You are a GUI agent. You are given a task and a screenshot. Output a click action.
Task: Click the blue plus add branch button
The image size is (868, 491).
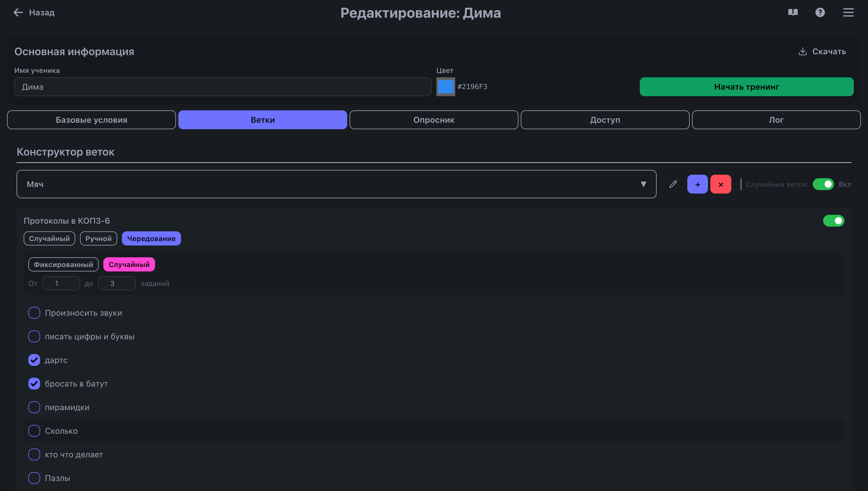tap(697, 184)
